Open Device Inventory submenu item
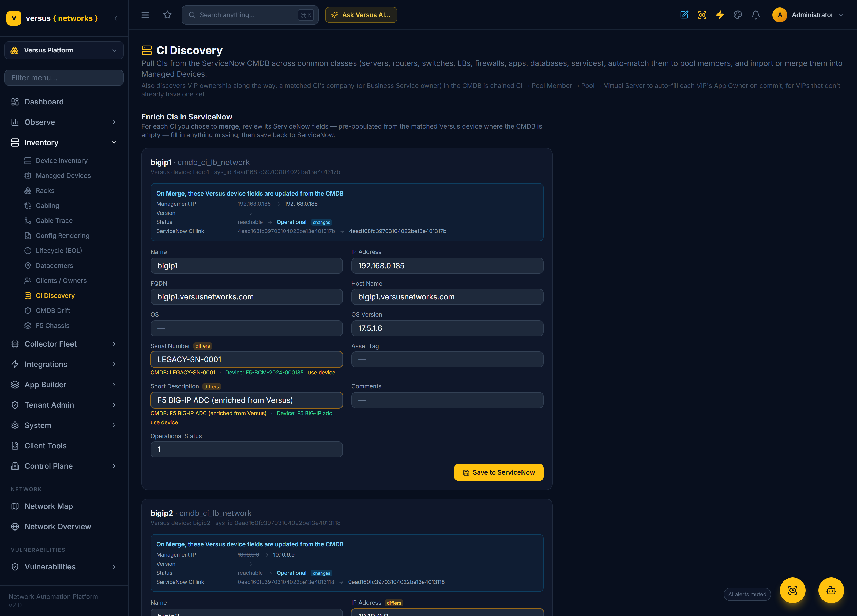Viewport: 857px width, 616px height. click(62, 161)
